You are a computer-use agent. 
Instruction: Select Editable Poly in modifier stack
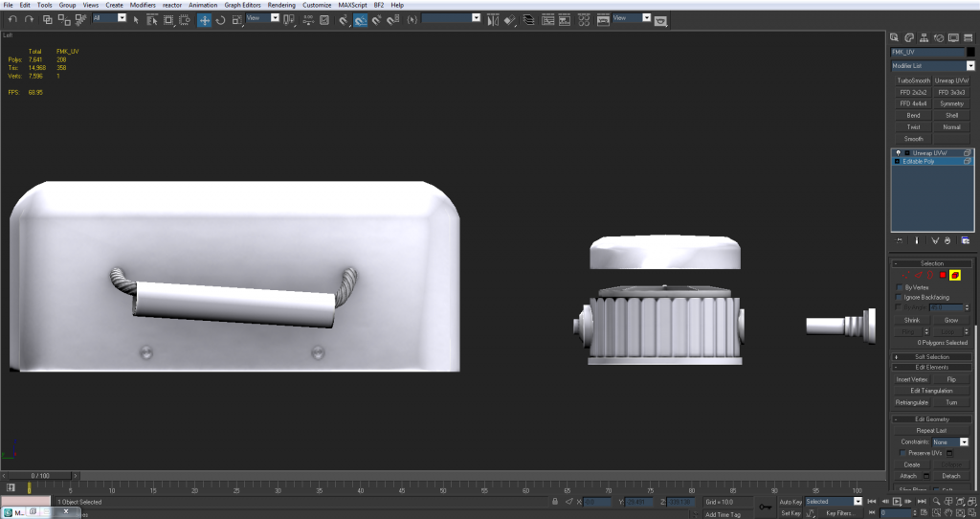919,162
